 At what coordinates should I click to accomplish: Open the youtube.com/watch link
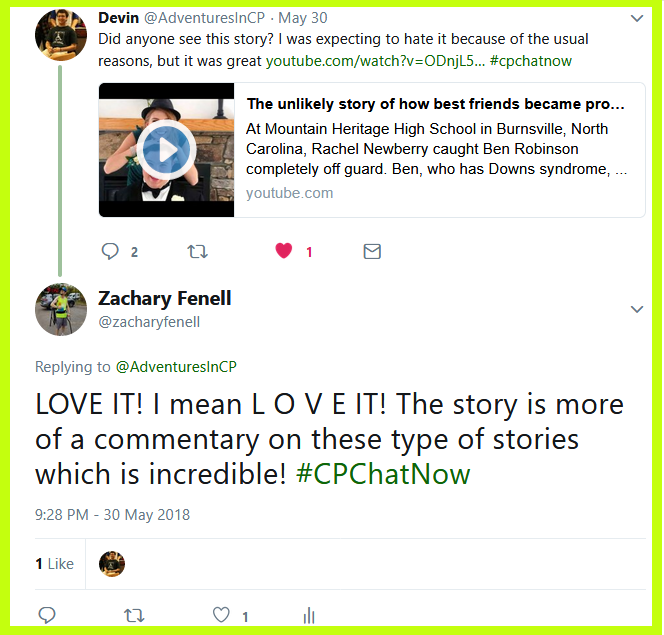click(375, 61)
